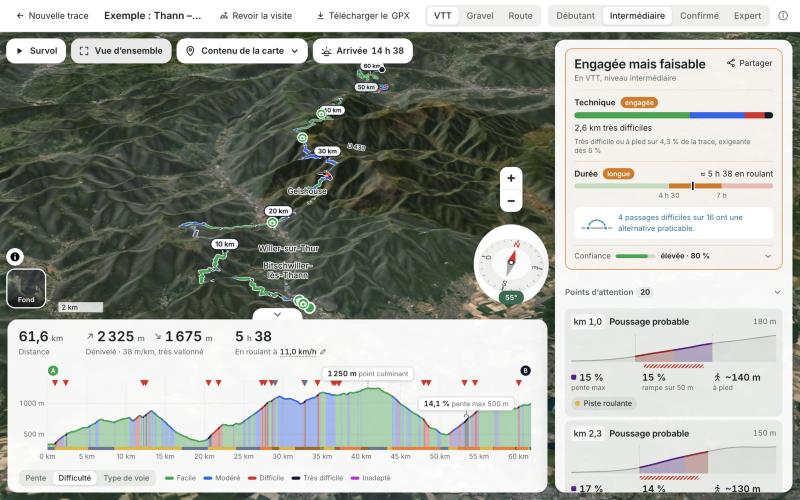Image resolution: width=800 pixels, height=500 pixels.
Task: Collapse the elevation panel chevron
Action: pyautogui.click(x=278, y=314)
